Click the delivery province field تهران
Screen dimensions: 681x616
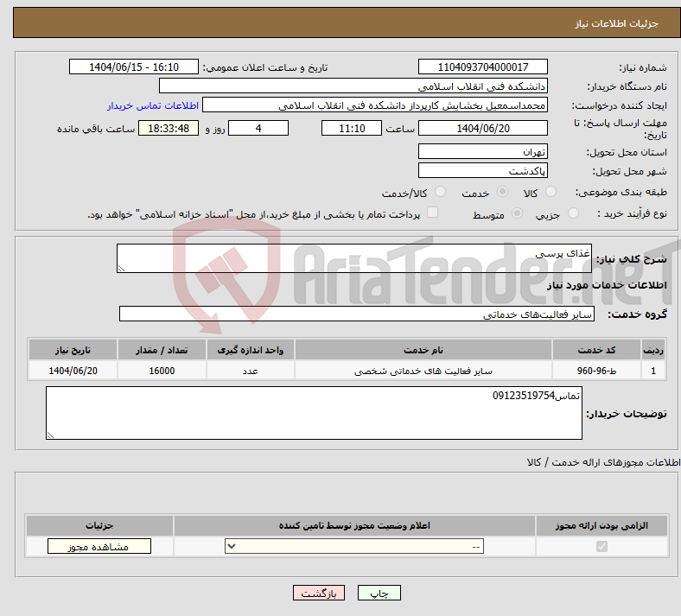coord(482,151)
